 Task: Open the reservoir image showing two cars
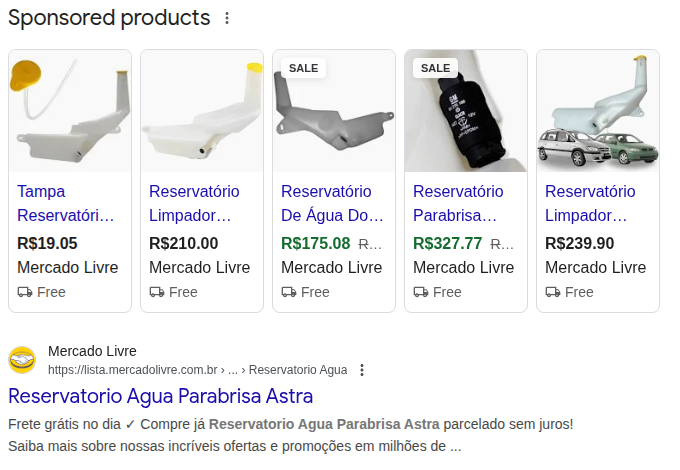[598, 111]
